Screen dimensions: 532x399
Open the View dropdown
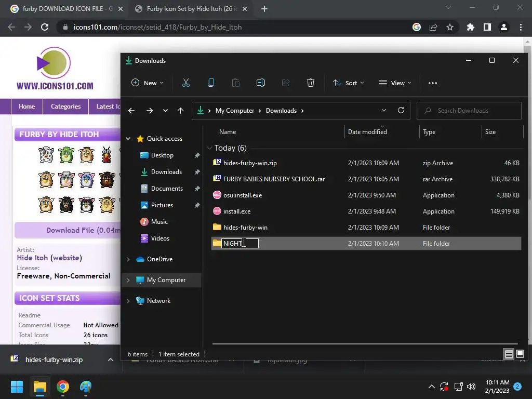tap(395, 83)
